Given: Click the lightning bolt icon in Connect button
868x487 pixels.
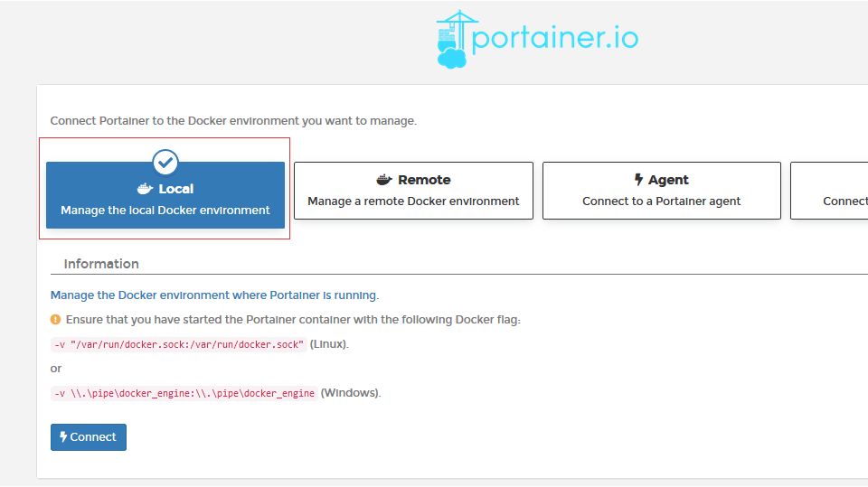Looking at the screenshot, I should point(63,437).
